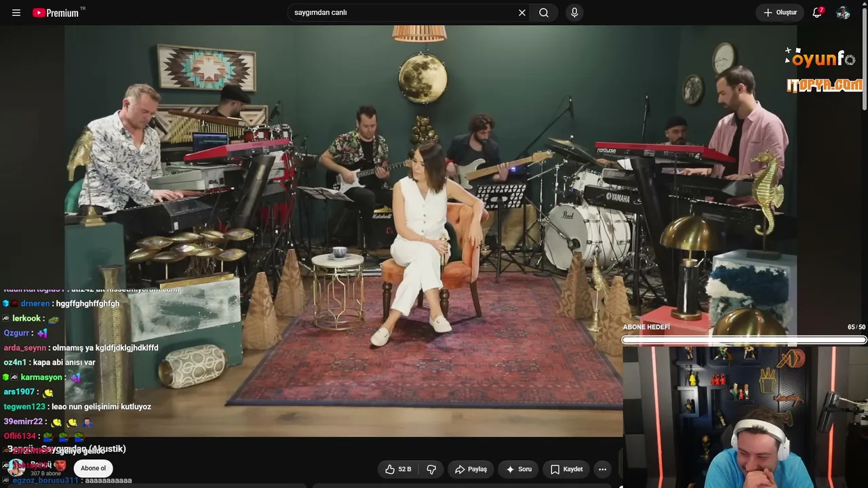The height and width of the screenshot is (488, 868).
Task: Select chat username "oz4n1"
Action: (x=16, y=363)
